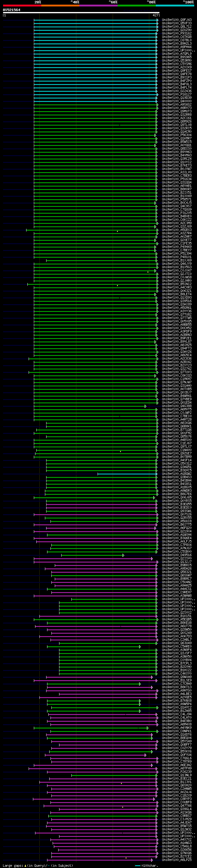
Task: Select label UniRef100_A4SF14
Action: tap(176, 460)
